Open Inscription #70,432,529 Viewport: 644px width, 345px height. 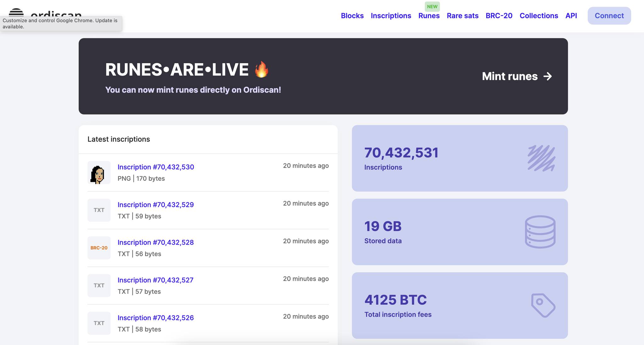pyautogui.click(x=156, y=205)
